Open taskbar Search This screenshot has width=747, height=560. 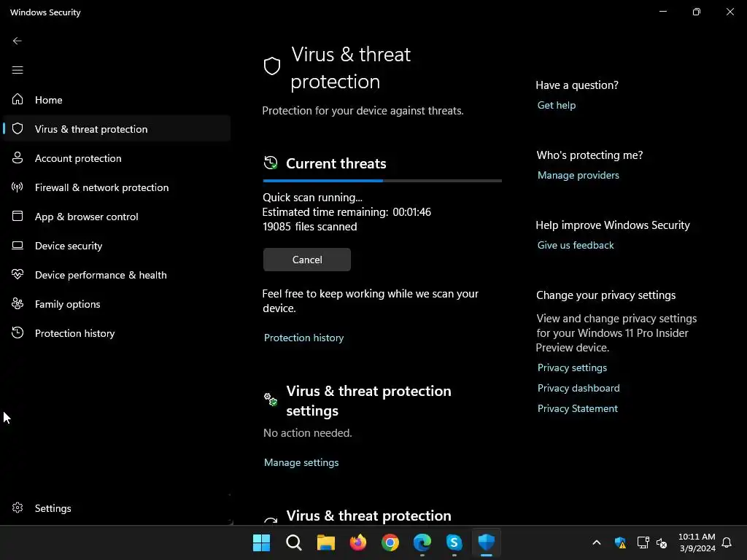click(294, 542)
